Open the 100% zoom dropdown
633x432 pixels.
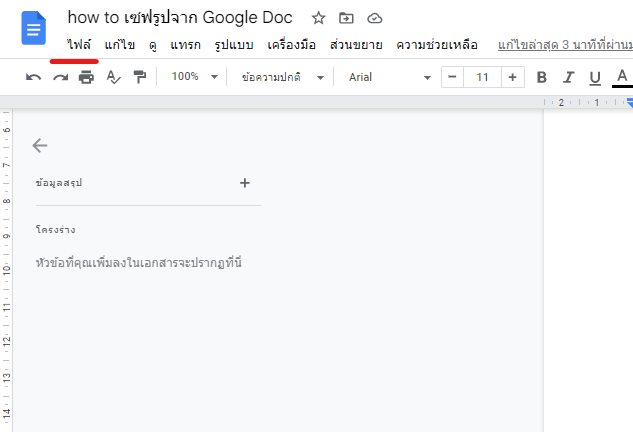(194, 77)
